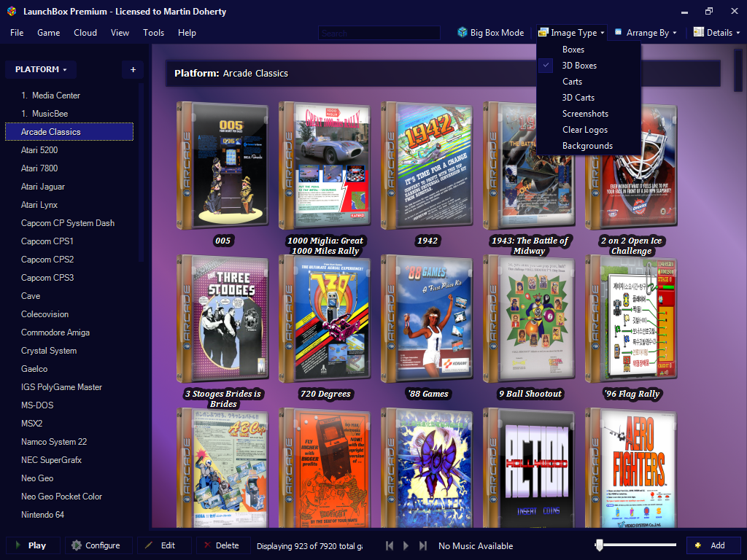
Task: Click the red Delete X icon
Action: tap(207, 545)
